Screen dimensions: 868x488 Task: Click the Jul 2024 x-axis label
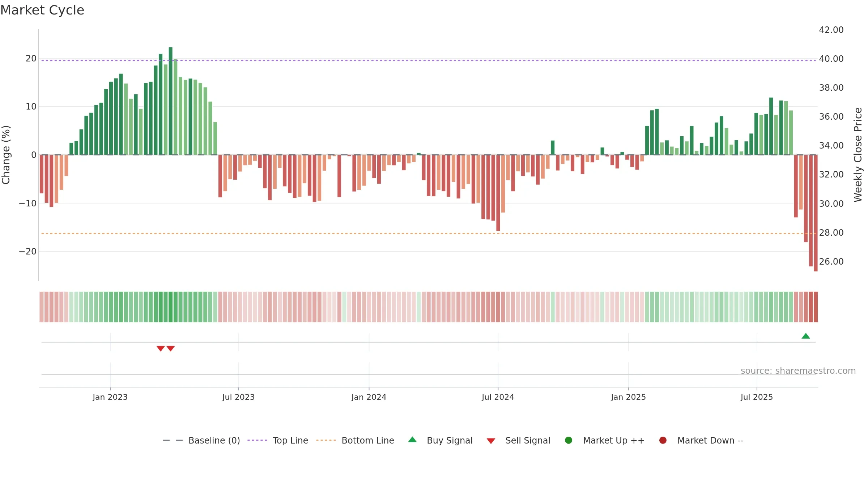498,397
